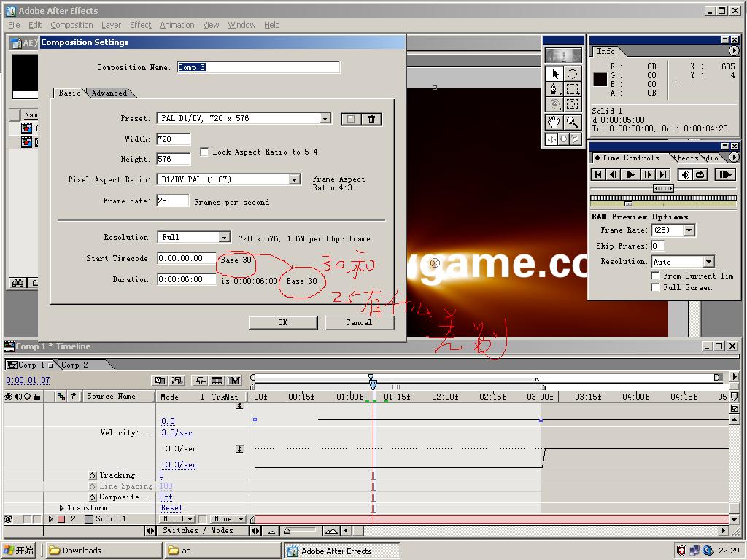Viewport: 747px width, 560px height.
Task: Click Cancel in Composition Settings
Action: [359, 322]
